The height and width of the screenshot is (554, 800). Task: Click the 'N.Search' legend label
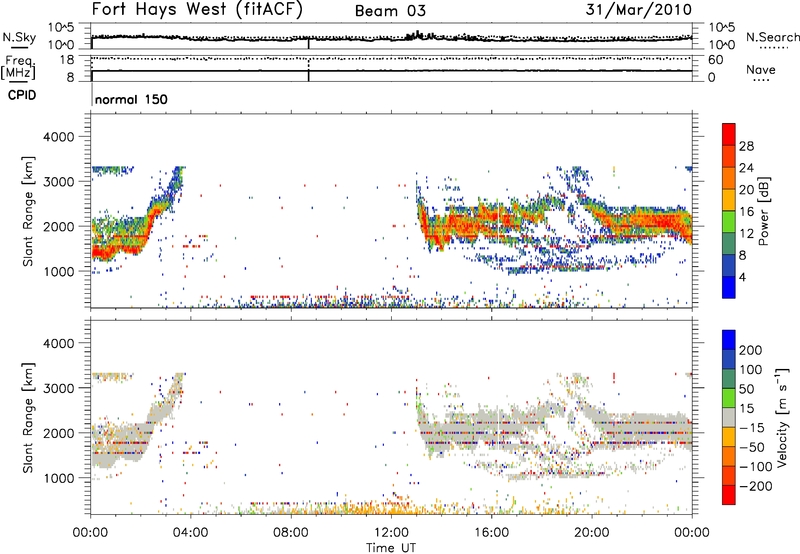[772, 37]
